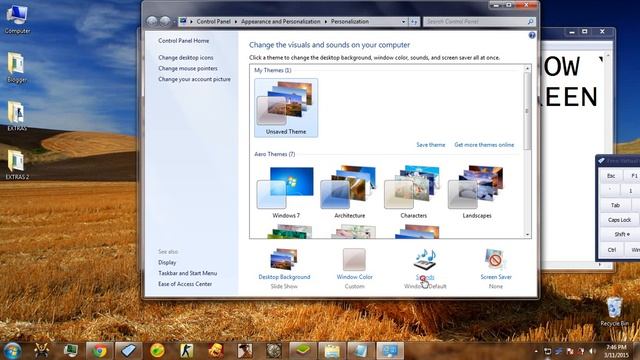Select the Windows 7 theme
Screen dimensions: 640x360
(x=286, y=192)
